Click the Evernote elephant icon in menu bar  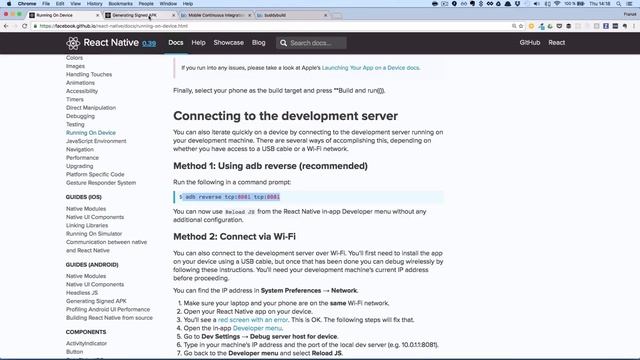[x=472, y=4]
